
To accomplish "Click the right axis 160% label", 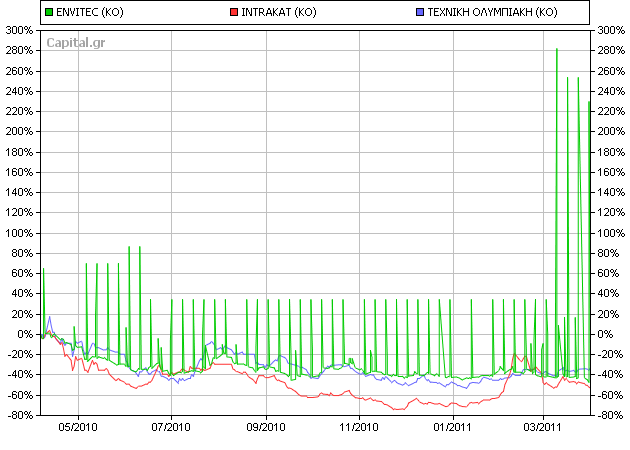I will click(611, 172).
